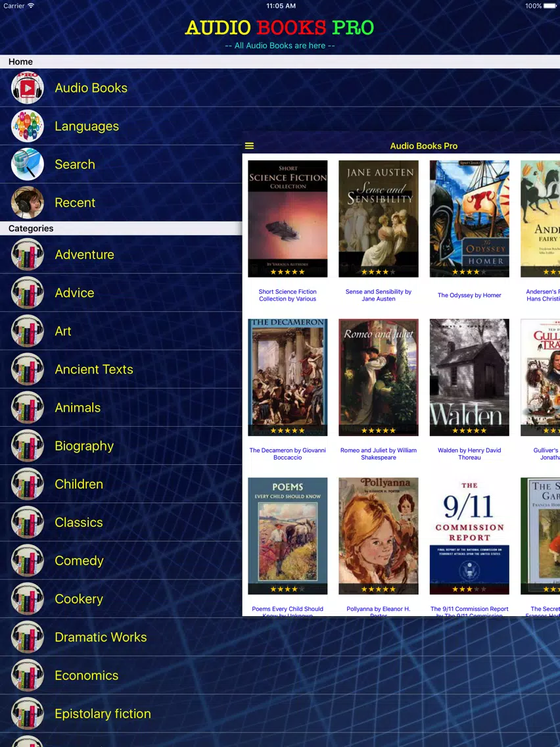Open Sense and Sensibility book cover
560x747 pixels.
[379, 219]
